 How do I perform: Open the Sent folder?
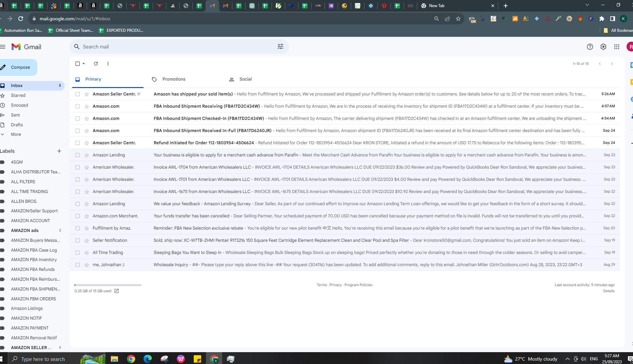point(15,115)
